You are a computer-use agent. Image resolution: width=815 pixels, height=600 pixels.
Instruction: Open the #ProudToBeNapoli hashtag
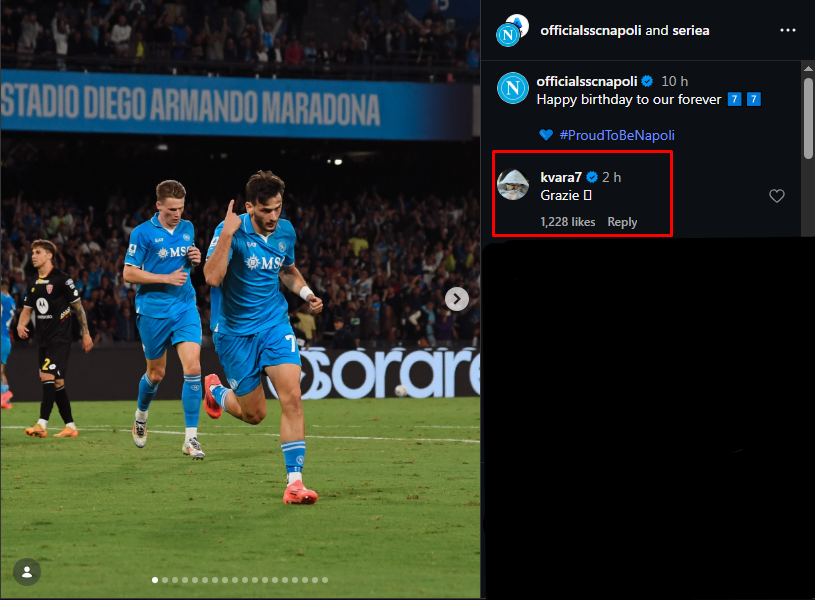point(617,135)
